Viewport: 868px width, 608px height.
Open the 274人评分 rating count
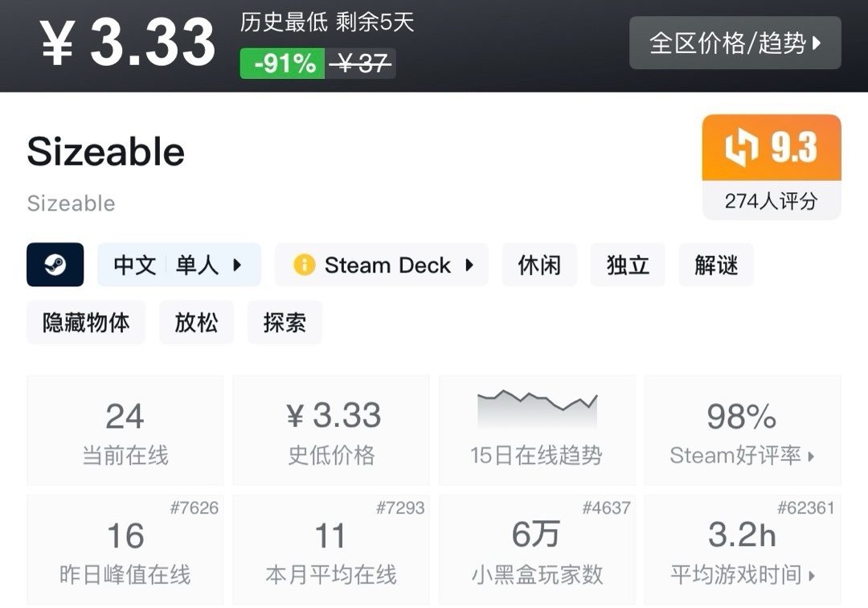pyautogui.click(x=771, y=201)
